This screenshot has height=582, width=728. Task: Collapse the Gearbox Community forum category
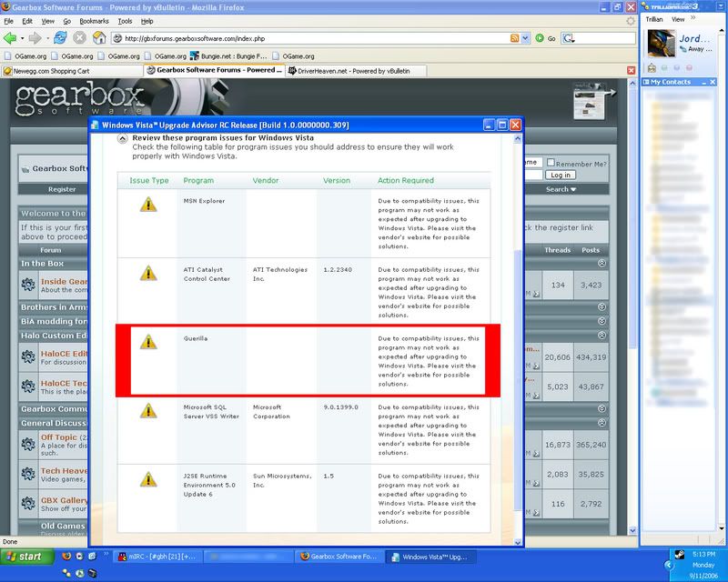coord(602,408)
